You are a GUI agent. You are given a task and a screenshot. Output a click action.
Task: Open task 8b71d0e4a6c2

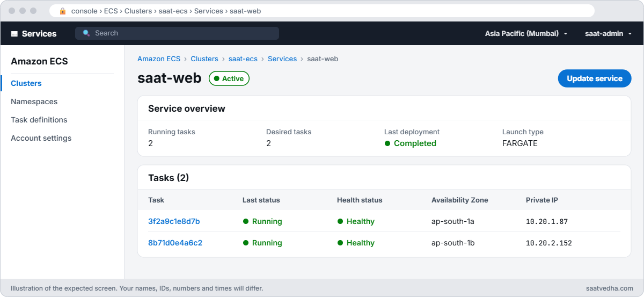(x=175, y=243)
